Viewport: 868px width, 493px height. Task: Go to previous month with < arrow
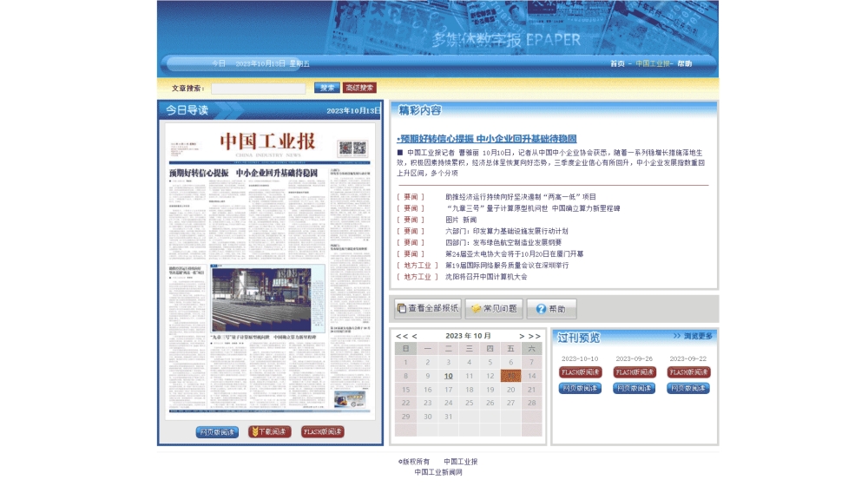[x=414, y=337]
